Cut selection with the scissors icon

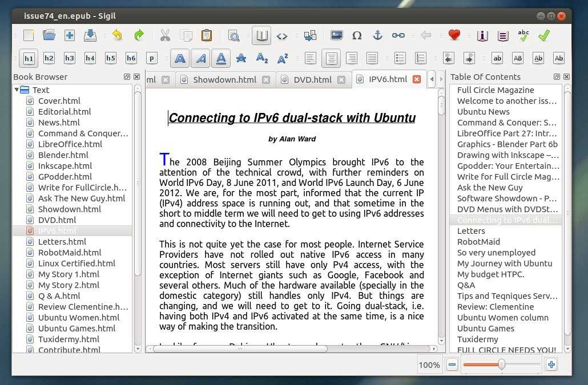[x=165, y=35]
